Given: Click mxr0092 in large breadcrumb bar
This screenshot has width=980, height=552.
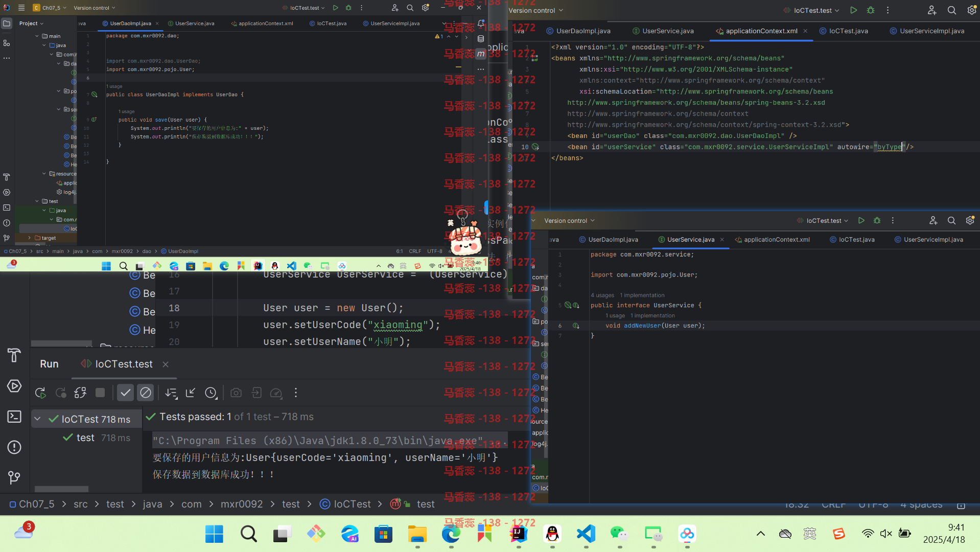Looking at the screenshot, I should [242, 504].
